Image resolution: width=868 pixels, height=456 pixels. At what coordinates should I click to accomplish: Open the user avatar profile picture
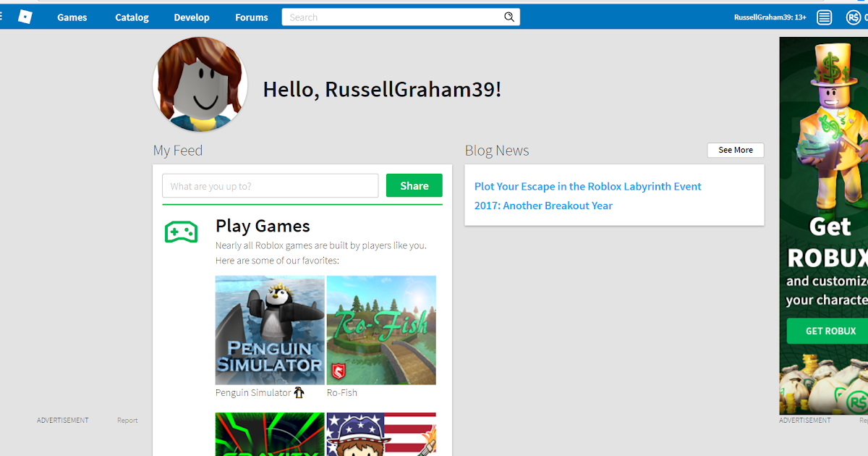click(200, 85)
